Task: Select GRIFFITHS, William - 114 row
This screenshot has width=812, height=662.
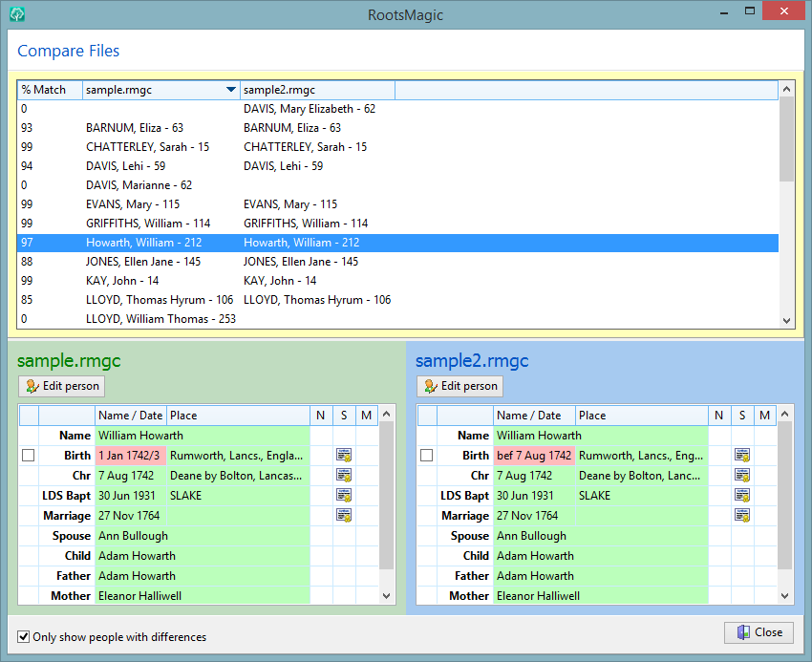Action: click(x=397, y=224)
